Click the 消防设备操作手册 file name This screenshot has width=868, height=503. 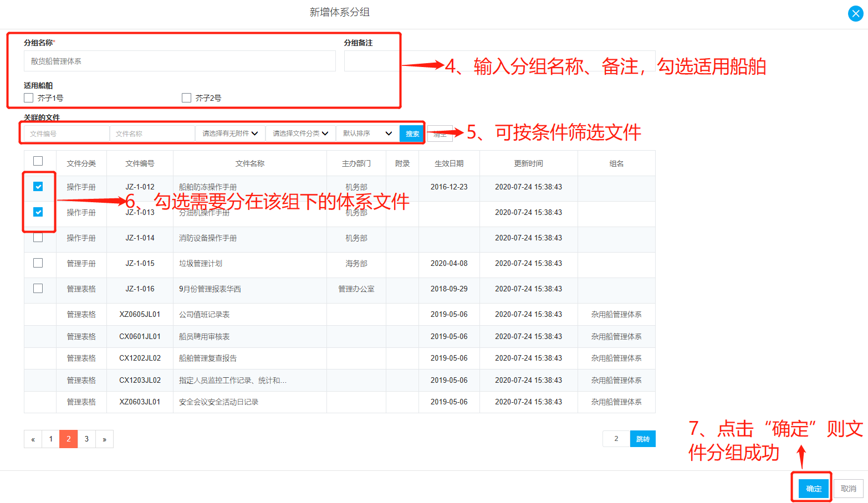click(x=208, y=238)
